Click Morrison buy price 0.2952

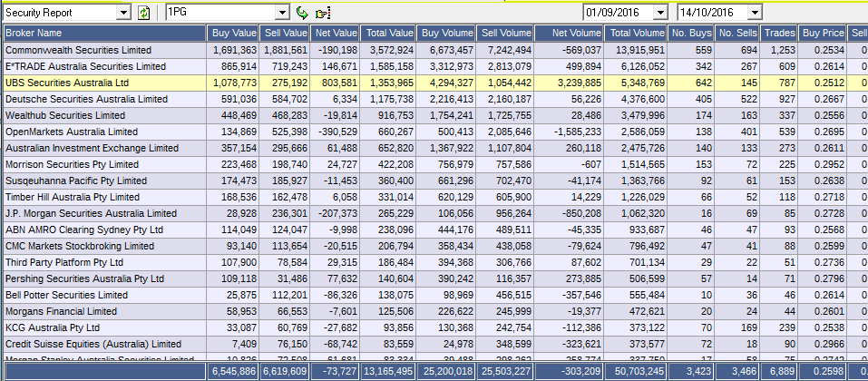[823, 164]
